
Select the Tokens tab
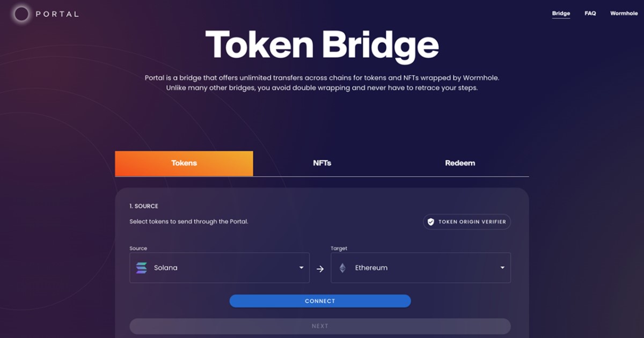[184, 163]
